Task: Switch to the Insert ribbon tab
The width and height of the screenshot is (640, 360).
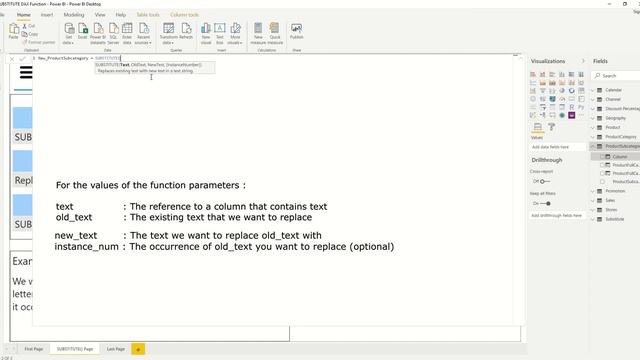Action: tap(47, 15)
